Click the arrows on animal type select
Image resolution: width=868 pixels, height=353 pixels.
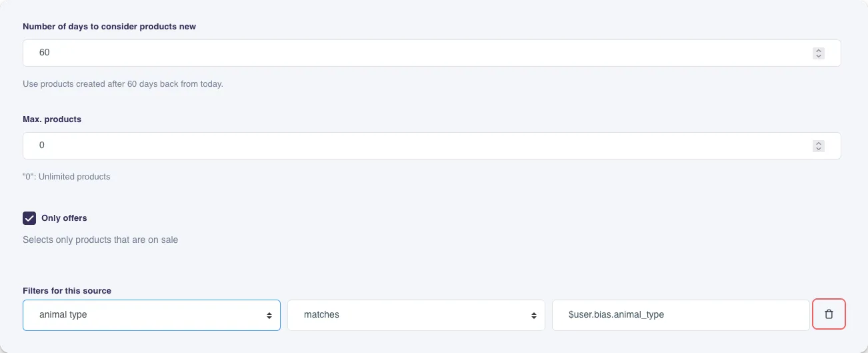click(269, 316)
